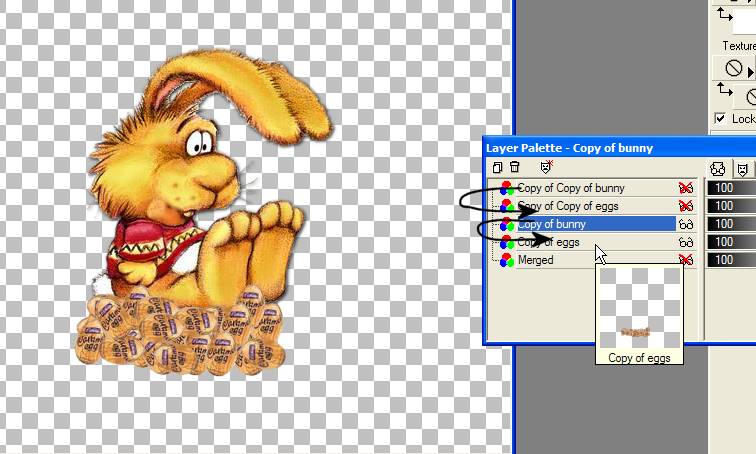Adjust opacity slider of Merged layer
The height and width of the screenshot is (454, 756).
coord(731,260)
